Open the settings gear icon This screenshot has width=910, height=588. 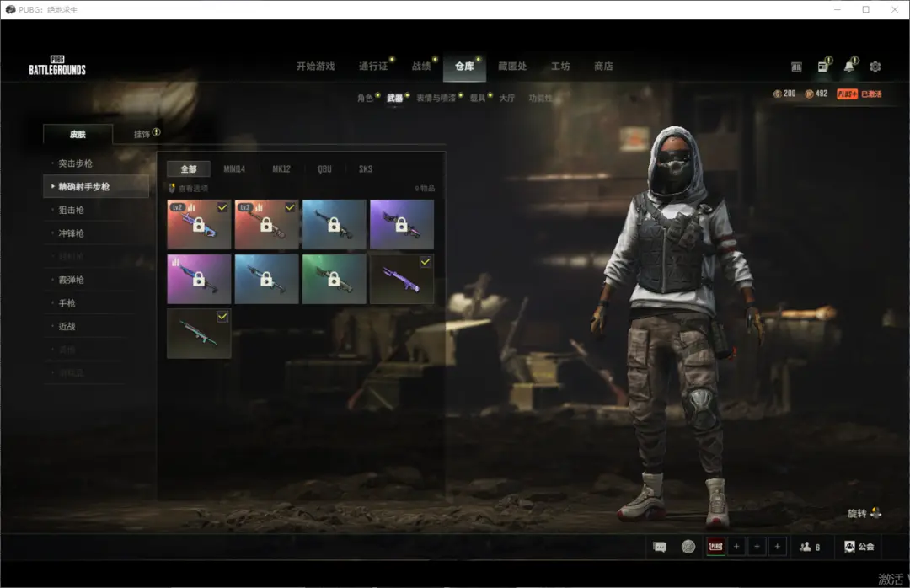coord(875,67)
